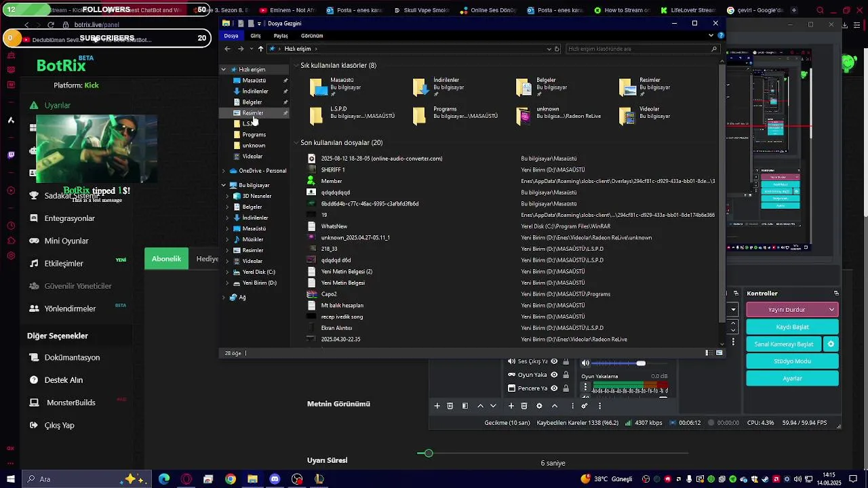Open the Paylaş ribbon tab
Image resolution: width=868 pixels, height=488 pixels.
281,35
